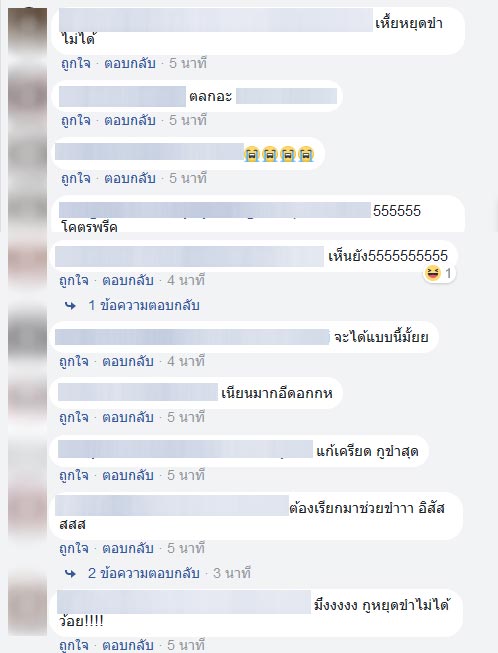Click the reply arrow icon beside 2 ข้อความตอบกลับ
Screen dimensions: 498x653
pyautogui.click(x=70, y=574)
